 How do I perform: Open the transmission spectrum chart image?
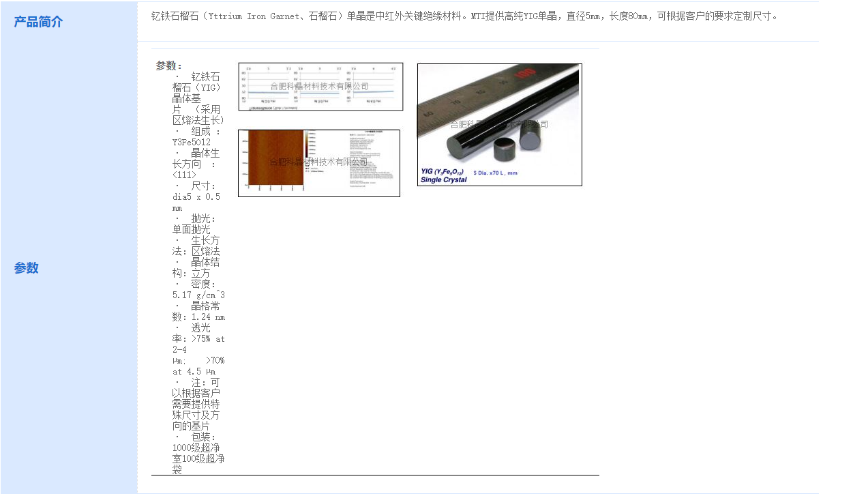[x=320, y=87]
